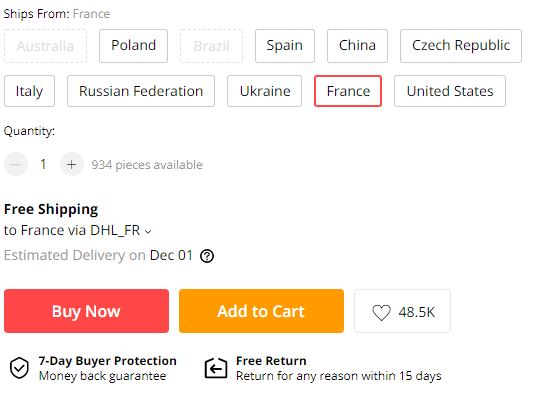The height and width of the screenshot is (394, 536).
Task: Click the Free Return arrow icon
Action: pos(216,368)
